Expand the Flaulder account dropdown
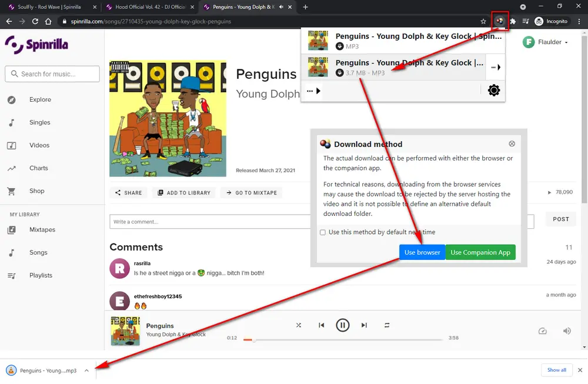Screen dimensions: 588x384 [546, 42]
